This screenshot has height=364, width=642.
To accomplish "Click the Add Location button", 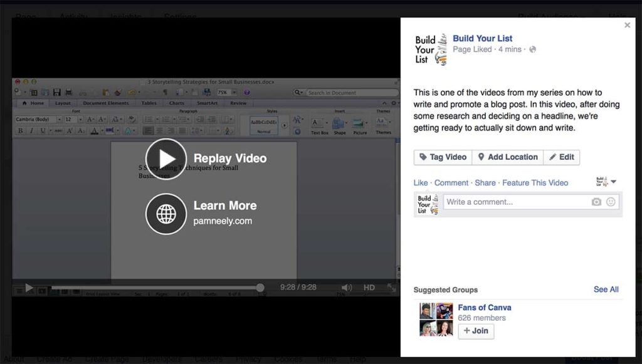I will point(508,157).
